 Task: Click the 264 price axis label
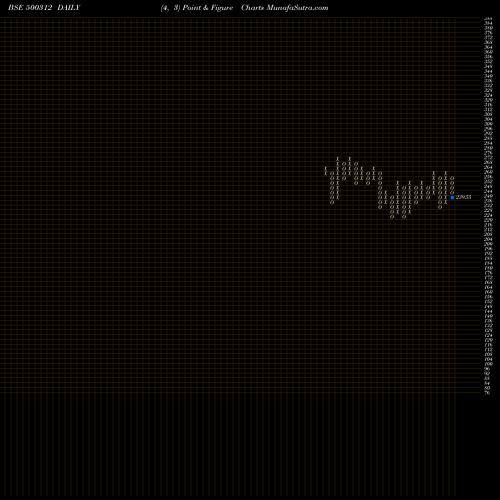pos(488,167)
